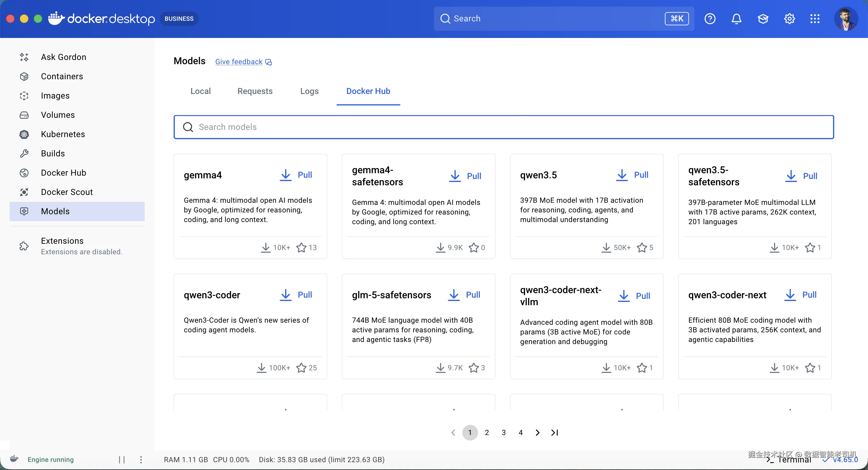Open Volumes in the sidebar

point(77,115)
